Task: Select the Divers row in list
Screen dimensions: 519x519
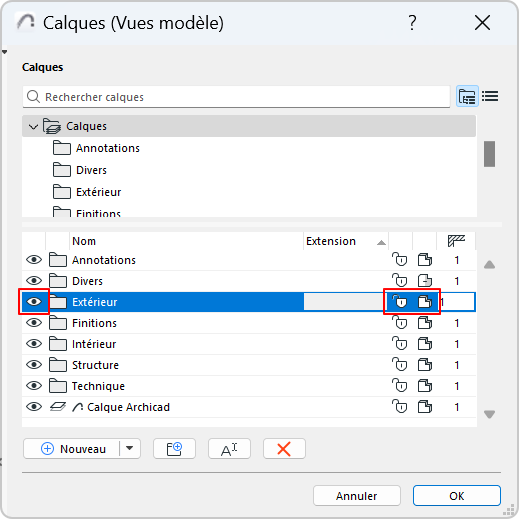Action: tap(249, 281)
